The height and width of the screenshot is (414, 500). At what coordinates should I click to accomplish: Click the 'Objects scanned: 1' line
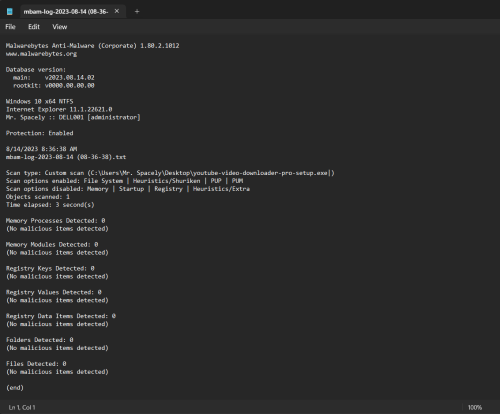pos(38,197)
